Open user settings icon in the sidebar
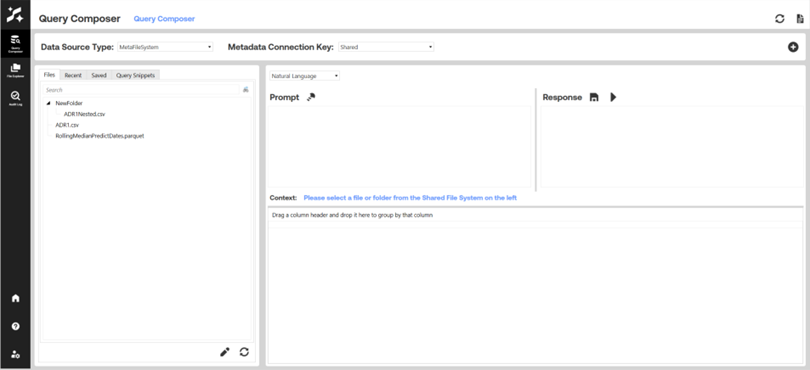This screenshot has height=370, width=810. coord(15,354)
